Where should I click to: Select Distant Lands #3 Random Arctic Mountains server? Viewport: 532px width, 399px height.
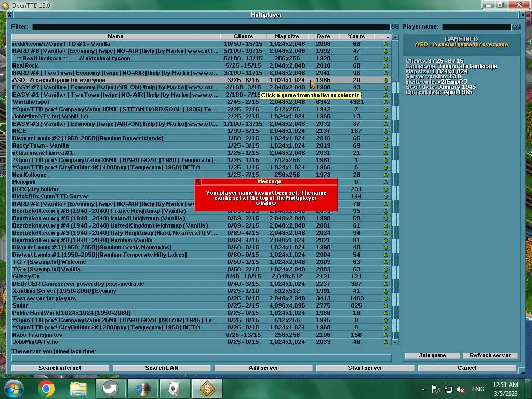click(201, 248)
